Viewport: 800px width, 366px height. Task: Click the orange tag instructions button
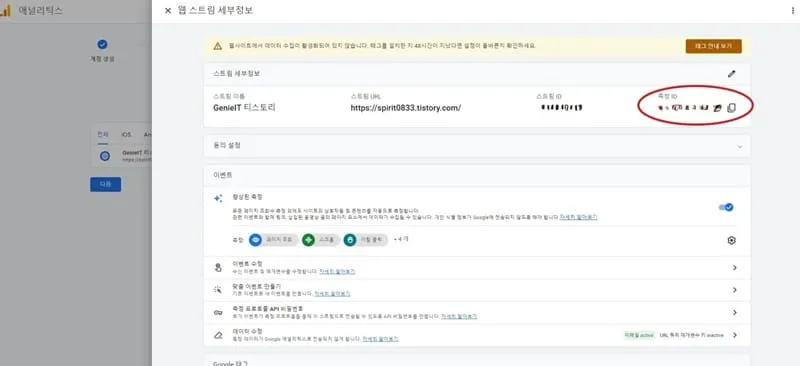713,46
